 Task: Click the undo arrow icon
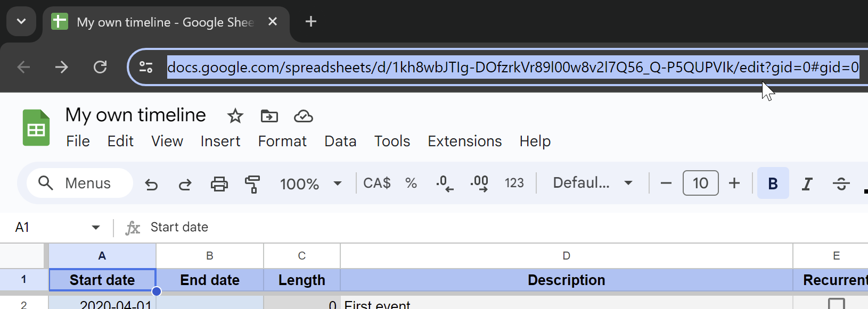coord(151,184)
